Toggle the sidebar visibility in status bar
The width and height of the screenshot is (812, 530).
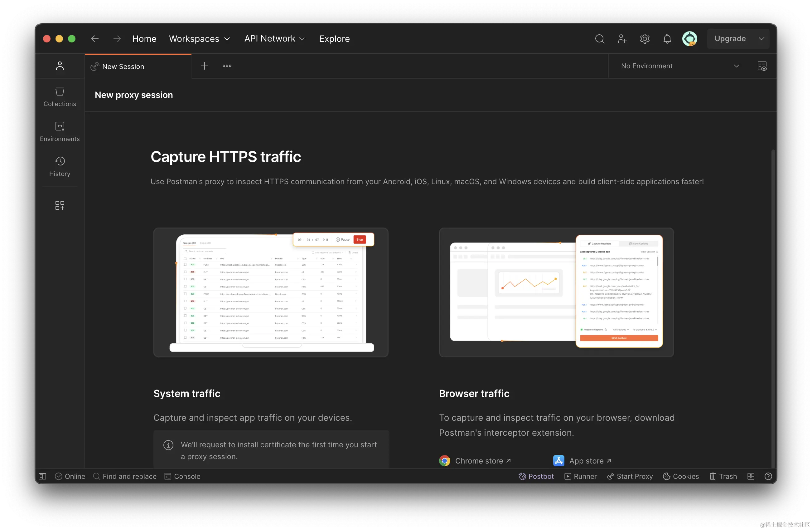(43, 476)
